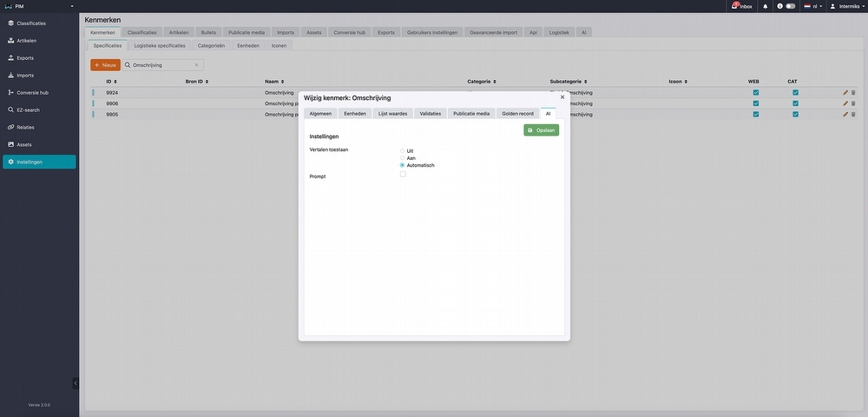
Task: Flip the toggle switch in top bar
Action: tap(790, 6)
